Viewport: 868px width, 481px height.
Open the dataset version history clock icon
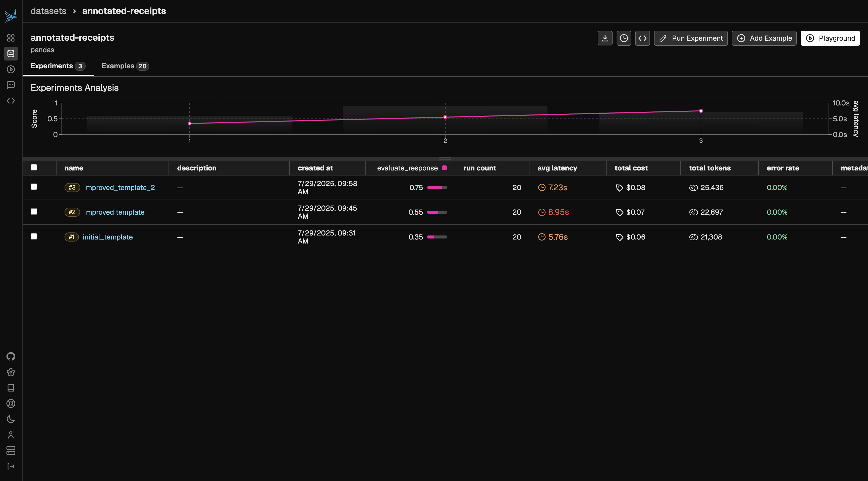click(x=624, y=38)
